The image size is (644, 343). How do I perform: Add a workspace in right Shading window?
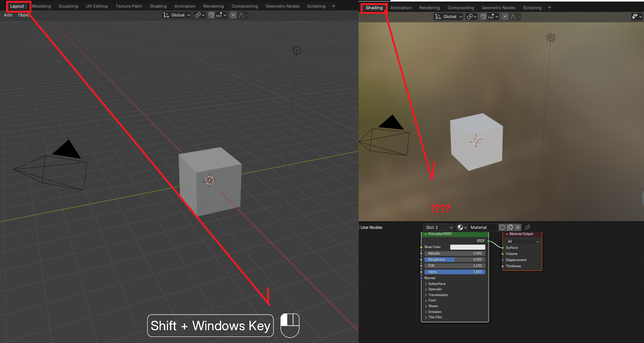[x=549, y=8]
